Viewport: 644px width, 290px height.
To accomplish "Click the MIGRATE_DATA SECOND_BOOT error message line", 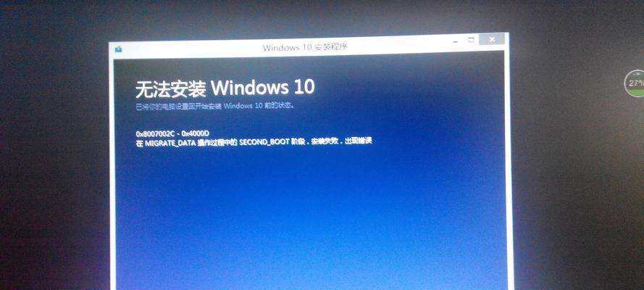I will pyautogui.click(x=254, y=141).
